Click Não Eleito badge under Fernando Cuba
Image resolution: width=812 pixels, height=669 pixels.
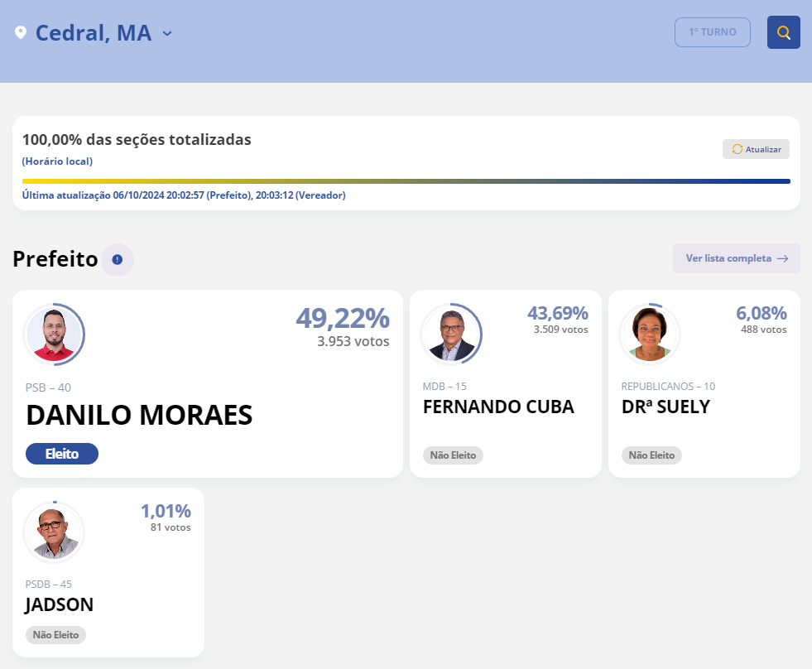pyautogui.click(x=453, y=455)
